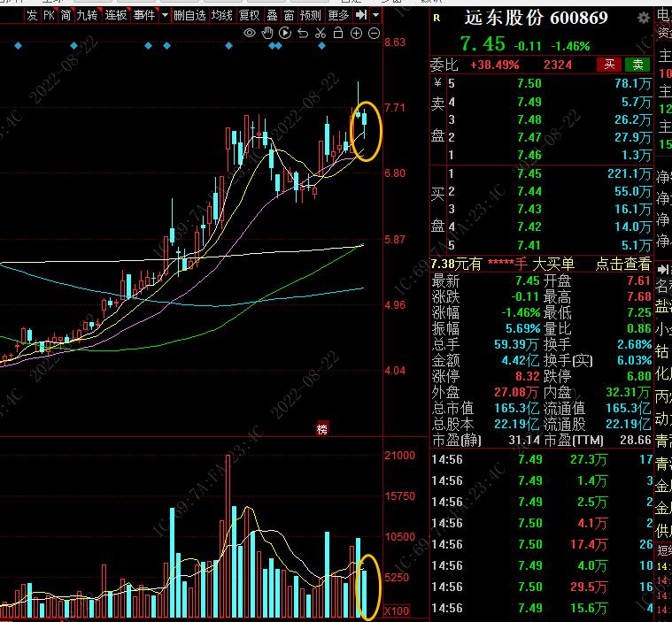The width and height of the screenshot is (672, 622).
Task: Toggle 均线 moving averages
Action: coord(222,15)
